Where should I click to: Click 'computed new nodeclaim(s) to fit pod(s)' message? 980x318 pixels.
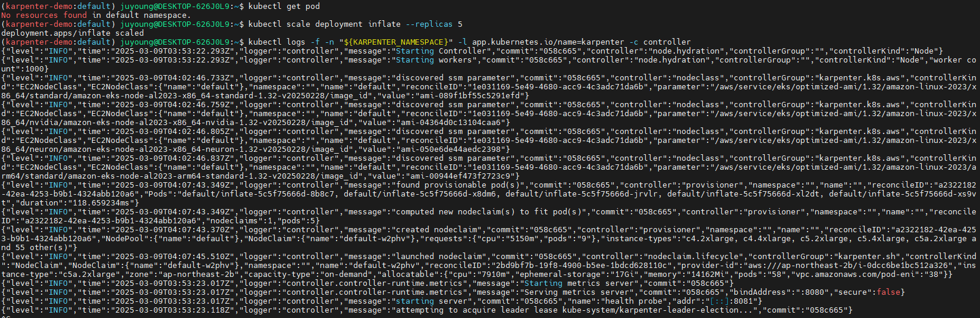(x=489, y=211)
